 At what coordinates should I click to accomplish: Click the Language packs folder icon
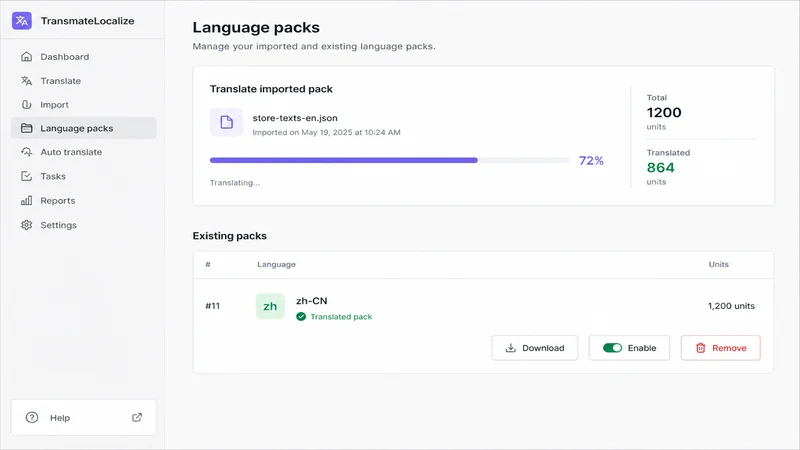27,128
